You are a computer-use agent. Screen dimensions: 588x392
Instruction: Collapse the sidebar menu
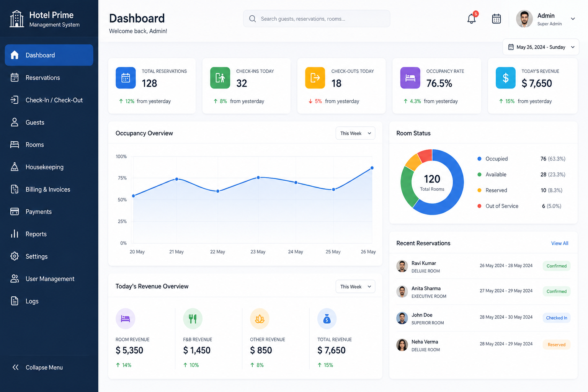point(37,367)
